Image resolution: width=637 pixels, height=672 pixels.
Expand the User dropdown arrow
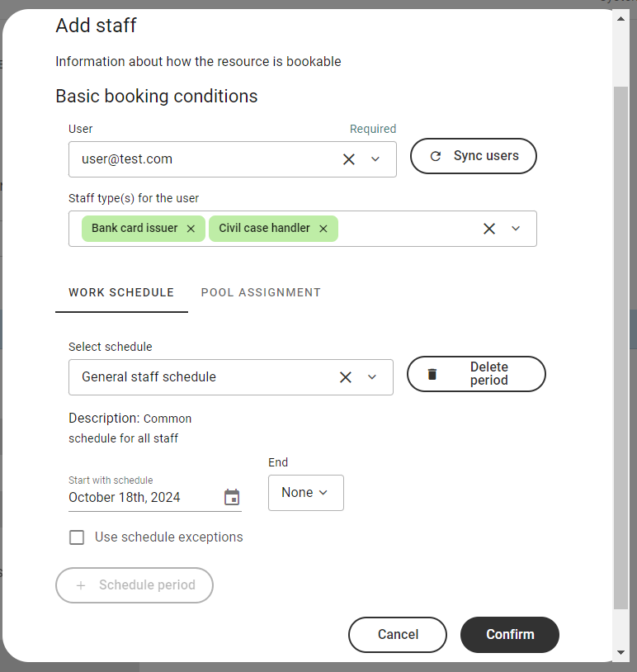(x=375, y=159)
